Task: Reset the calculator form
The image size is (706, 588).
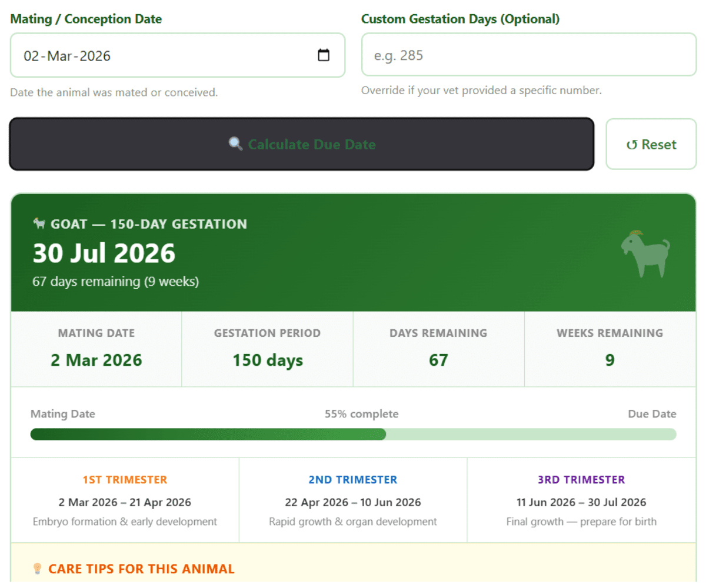Action: pyautogui.click(x=651, y=144)
